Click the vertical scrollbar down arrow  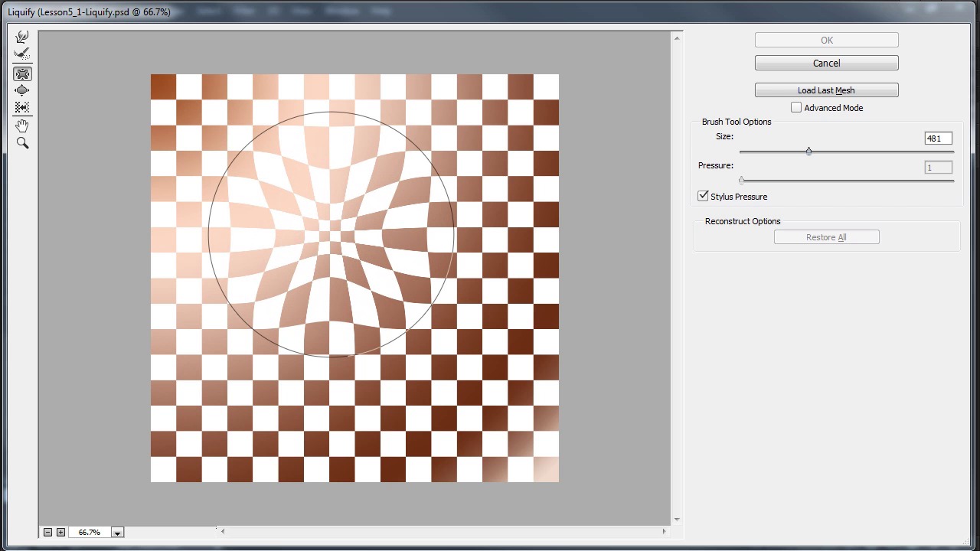coord(677,520)
